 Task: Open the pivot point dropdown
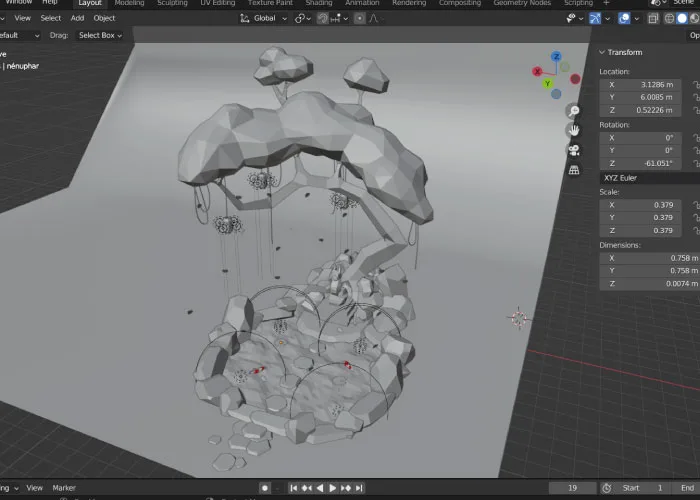(303, 18)
